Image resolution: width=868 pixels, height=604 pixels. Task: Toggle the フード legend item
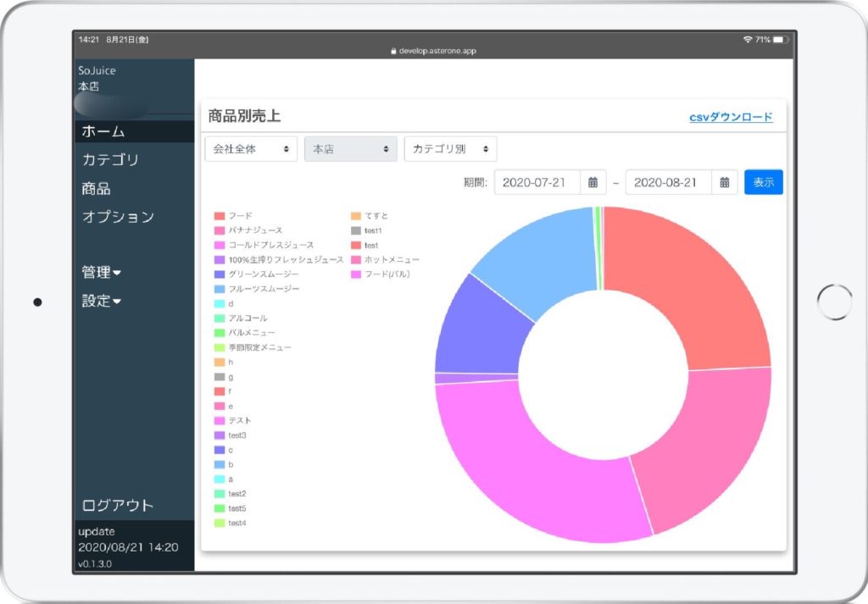click(240, 216)
